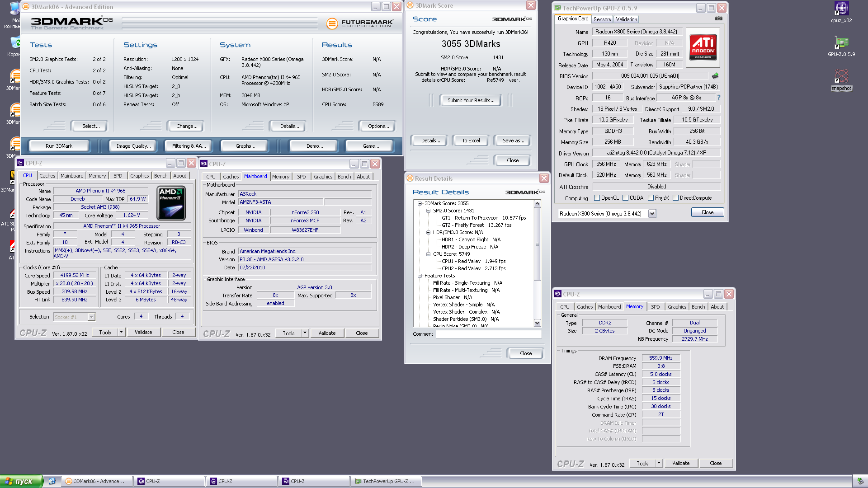868x488 pixels.
Task: Click Validate in CPU-Z Memory window
Action: [680, 463]
